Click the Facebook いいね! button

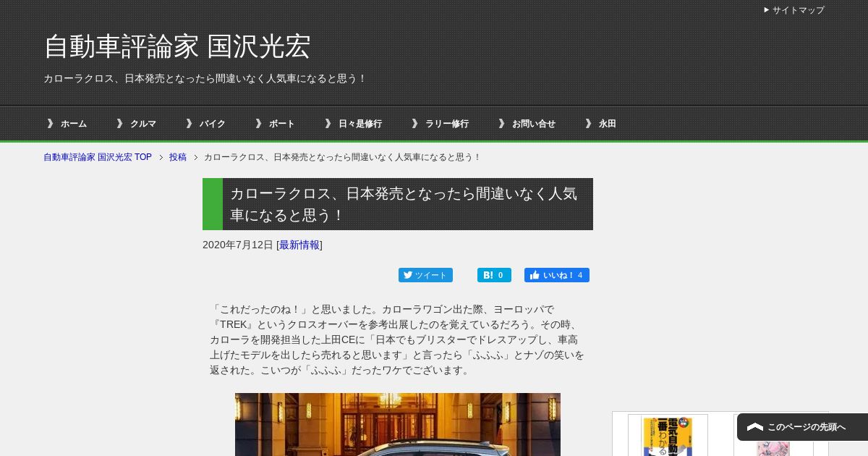point(557,275)
